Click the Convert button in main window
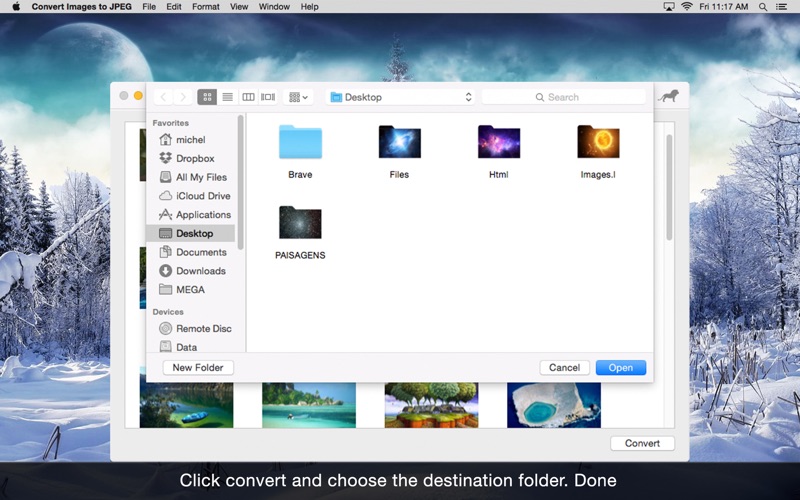Image resolution: width=800 pixels, height=500 pixels. (642, 443)
